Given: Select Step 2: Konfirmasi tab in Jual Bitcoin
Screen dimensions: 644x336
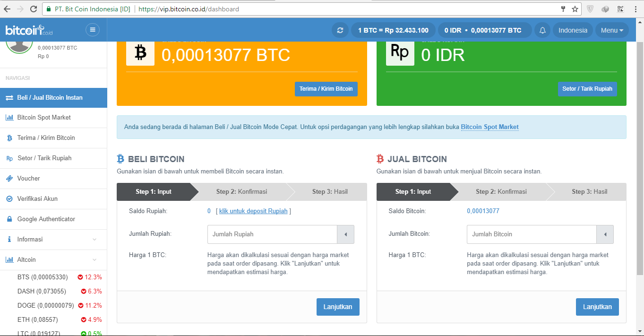Looking at the screenshot, I should [501, 192].
